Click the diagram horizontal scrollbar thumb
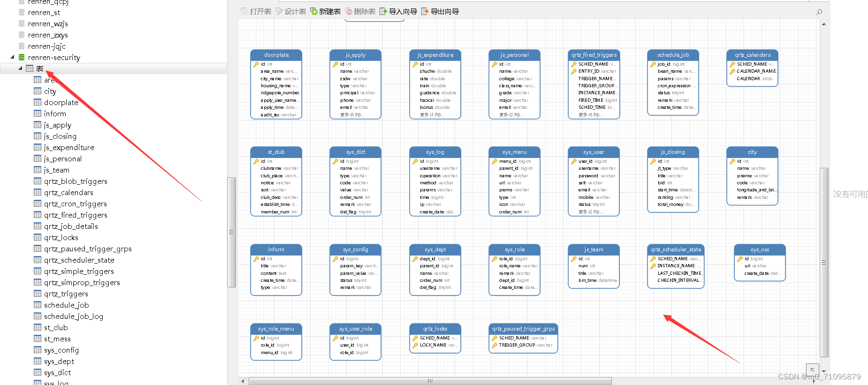The height and width of the screenshot is (385, 868). (x=430, y=381)
